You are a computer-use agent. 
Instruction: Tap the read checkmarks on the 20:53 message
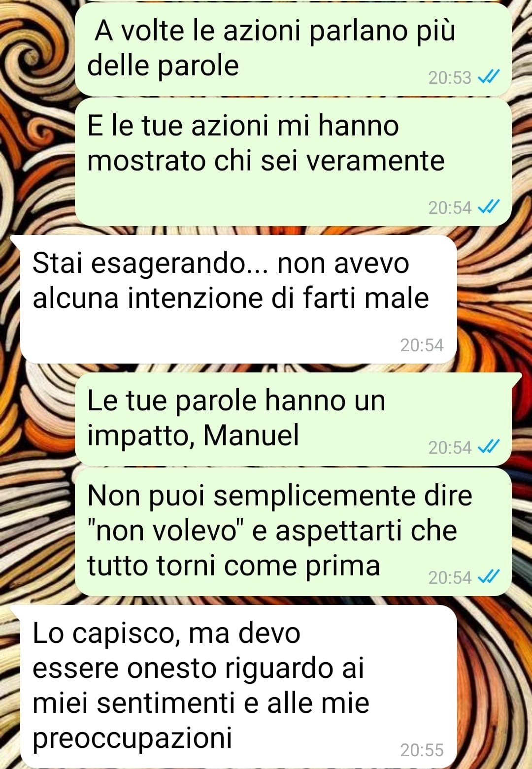pos(489,77)
